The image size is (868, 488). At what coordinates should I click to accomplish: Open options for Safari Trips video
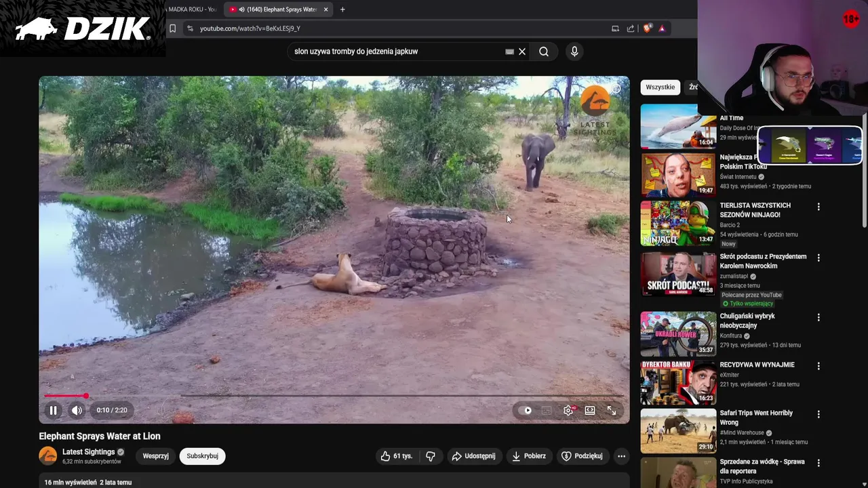coord(818,414)
